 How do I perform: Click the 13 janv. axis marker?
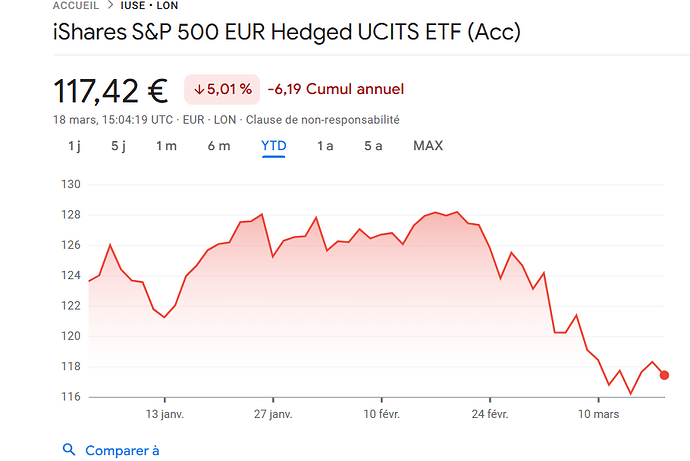[165, 414]
